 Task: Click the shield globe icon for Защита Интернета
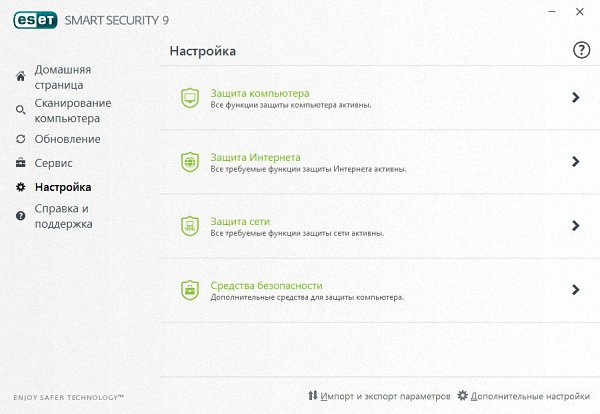pyautogui.click(x=189, y=162)
